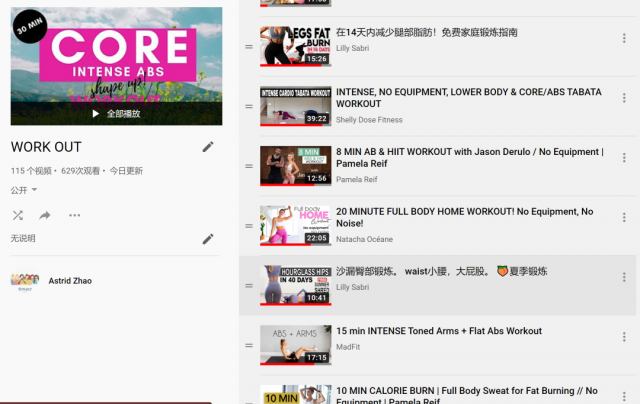Image resolution: width=640 pixels, height=404 pixels.
Task: Visit MadFit channel link
Action: click(x=348, y=347)
